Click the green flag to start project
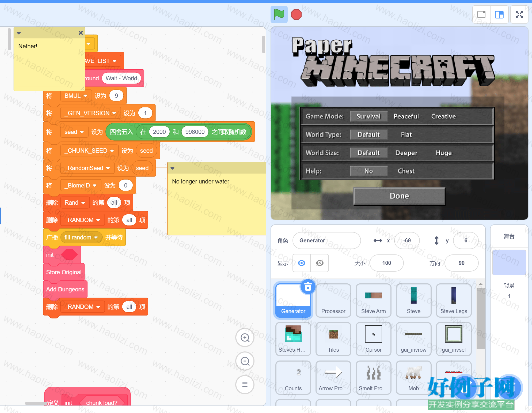532x413 pixels. (279, 14)
